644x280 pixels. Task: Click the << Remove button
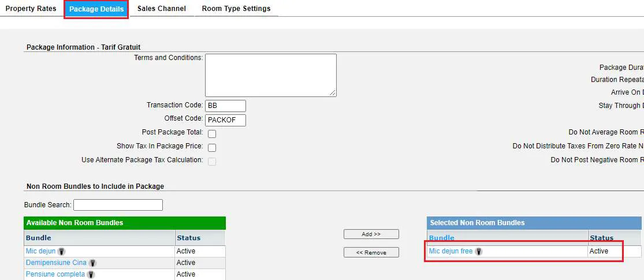click(x=371, y=252)
